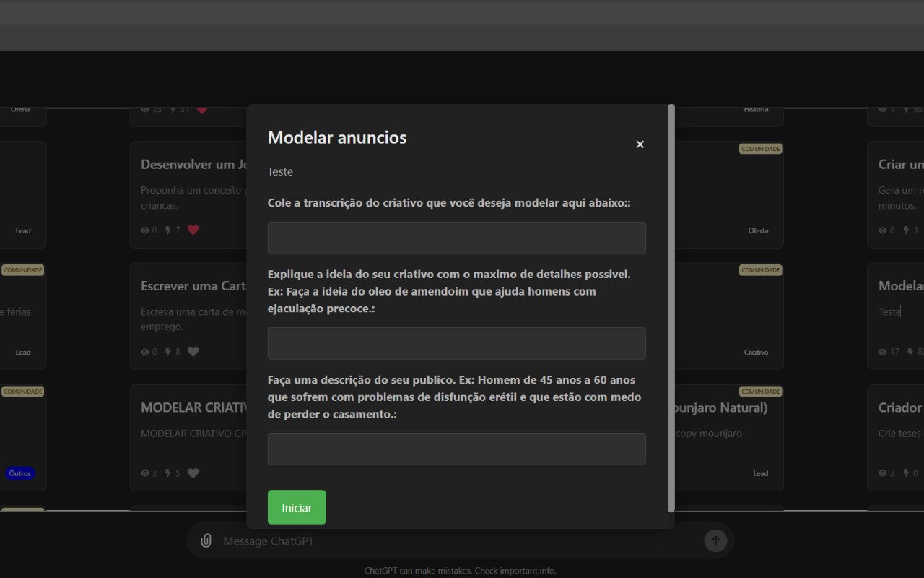
Task: Attach a file using the paperclip icon
Action: [206, 541]
